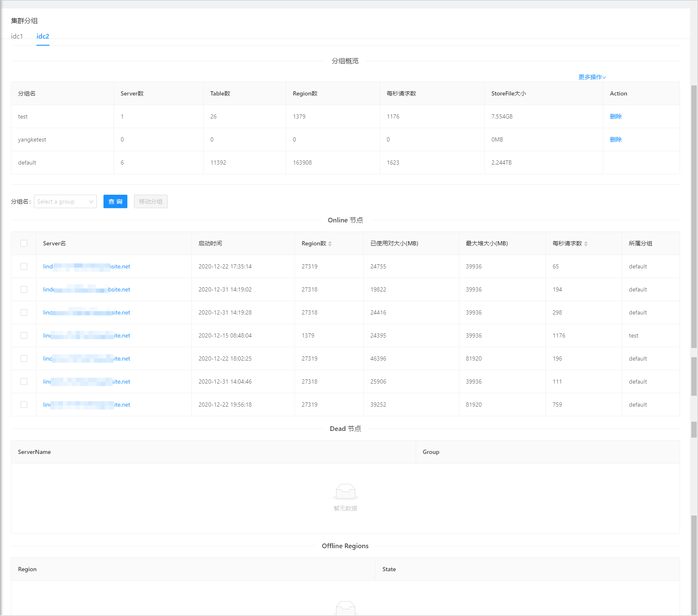Image resolution: width=698 pixels, height=616 pixels.
Task: Click the empty-data inbox icon in Dead nodes
Action: [346, 492]
